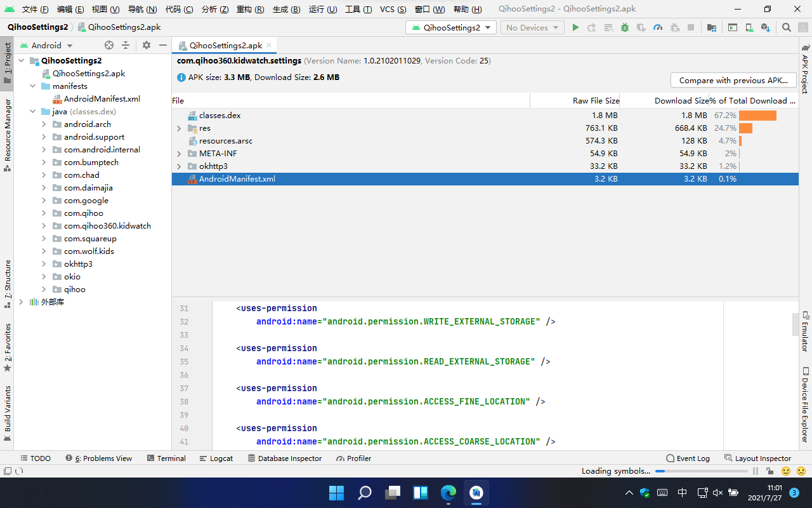The width and height of the screenshot is (812, 508).
Task: Click the Search Everywhere magnifier icon
Action: [787, 27]
